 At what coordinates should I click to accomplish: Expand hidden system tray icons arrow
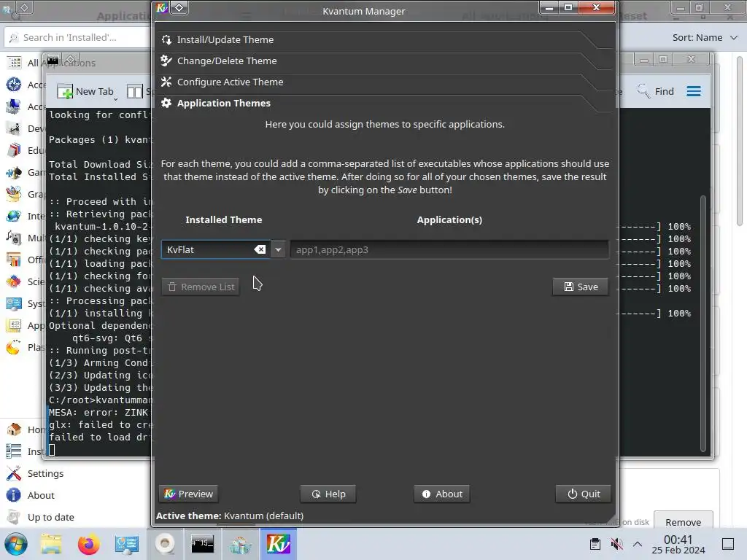pyautogui.click(x=638, y=544)
